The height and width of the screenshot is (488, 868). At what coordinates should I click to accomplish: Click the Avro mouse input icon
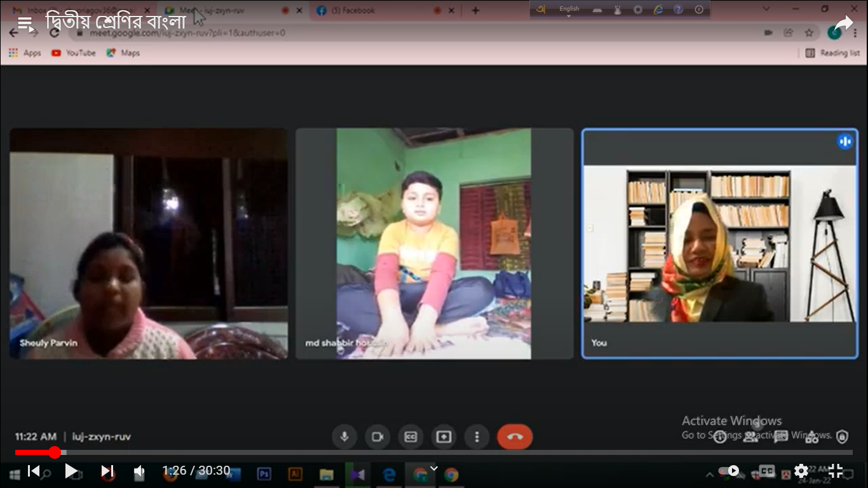point(618,10)
